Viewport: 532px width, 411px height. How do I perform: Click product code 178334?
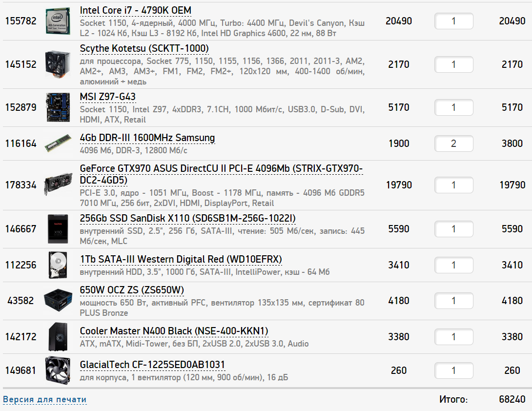coord(20,185)
